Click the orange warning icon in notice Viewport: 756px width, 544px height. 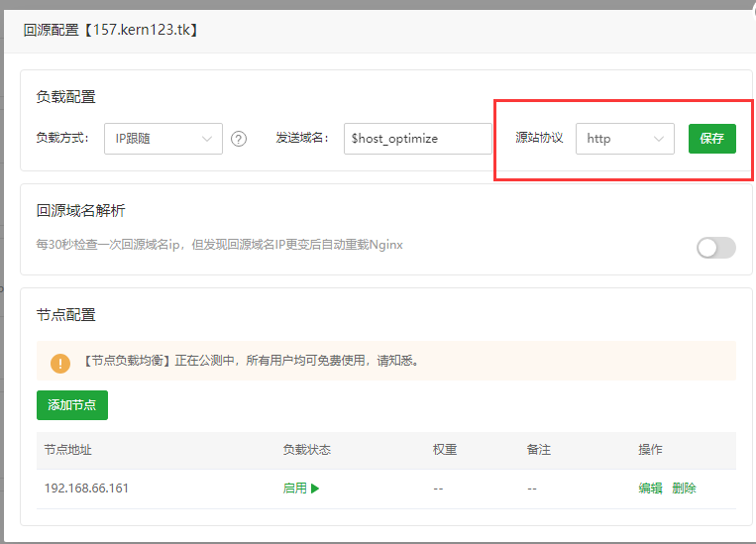(x=60, y=363)
